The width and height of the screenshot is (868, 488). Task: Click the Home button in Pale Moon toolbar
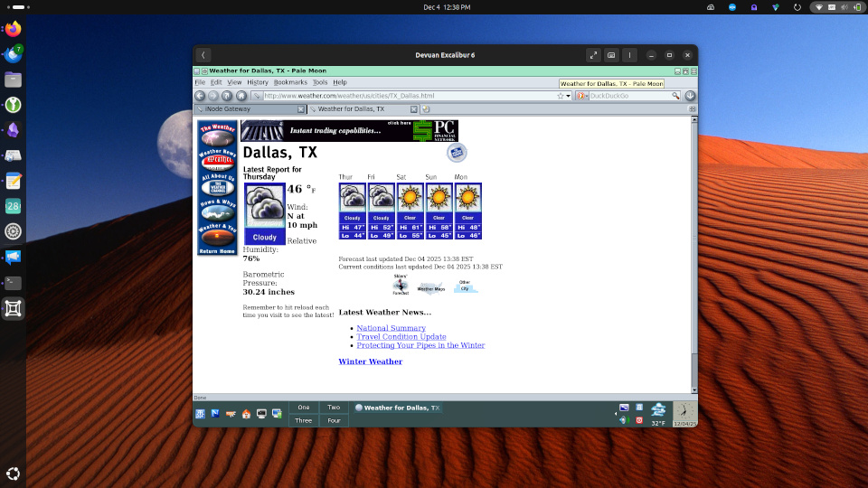coord(241,96)
